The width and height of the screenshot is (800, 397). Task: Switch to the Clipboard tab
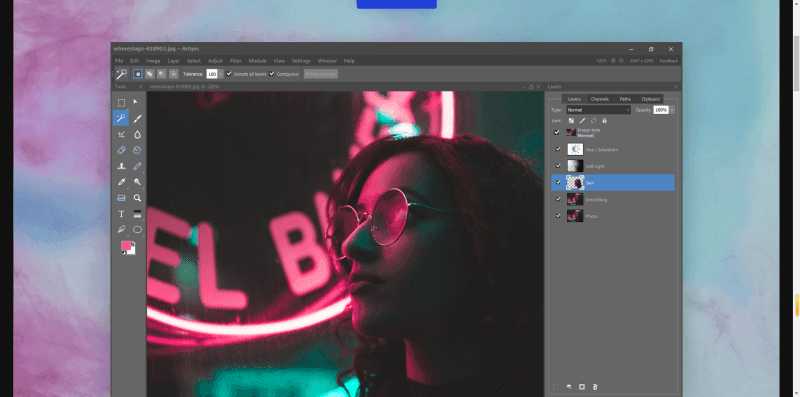point(651,99)
